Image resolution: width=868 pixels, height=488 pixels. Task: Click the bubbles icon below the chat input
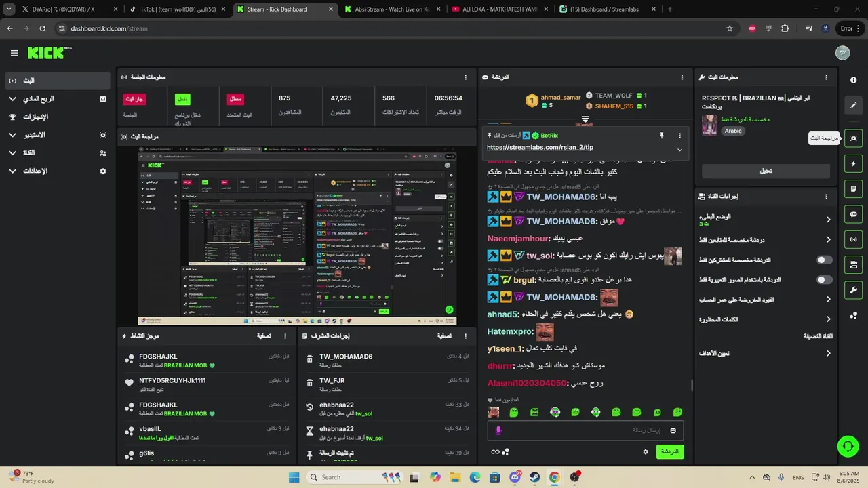506,451
